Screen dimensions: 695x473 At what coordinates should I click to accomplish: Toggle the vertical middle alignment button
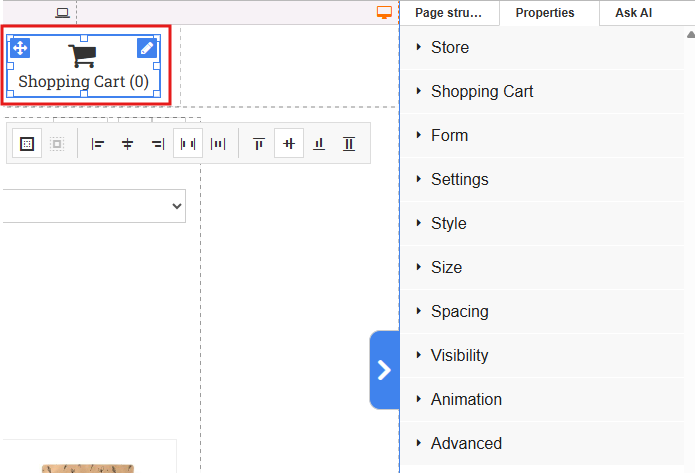(x=289, y=144)
